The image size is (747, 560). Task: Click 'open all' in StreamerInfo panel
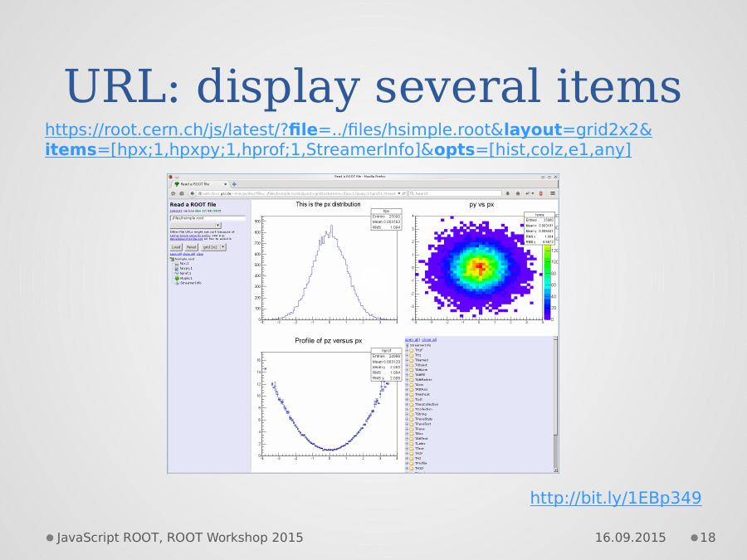pyautogui.click(x=413, y=340)
